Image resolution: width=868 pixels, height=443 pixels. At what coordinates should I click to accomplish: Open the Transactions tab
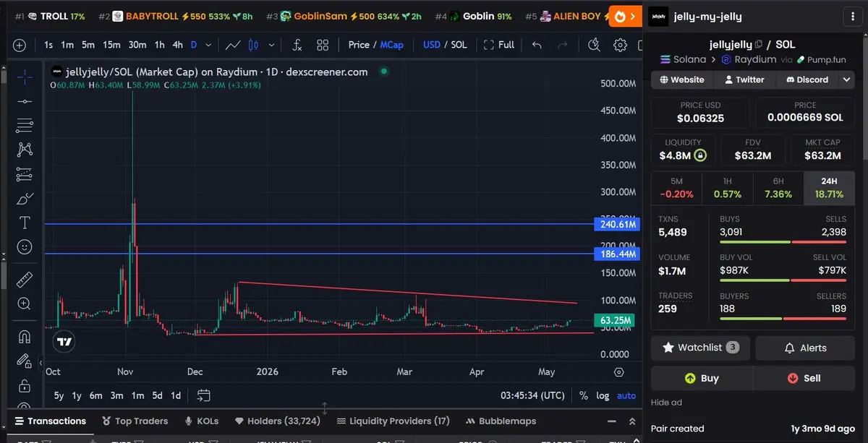[x=50, y=421]
